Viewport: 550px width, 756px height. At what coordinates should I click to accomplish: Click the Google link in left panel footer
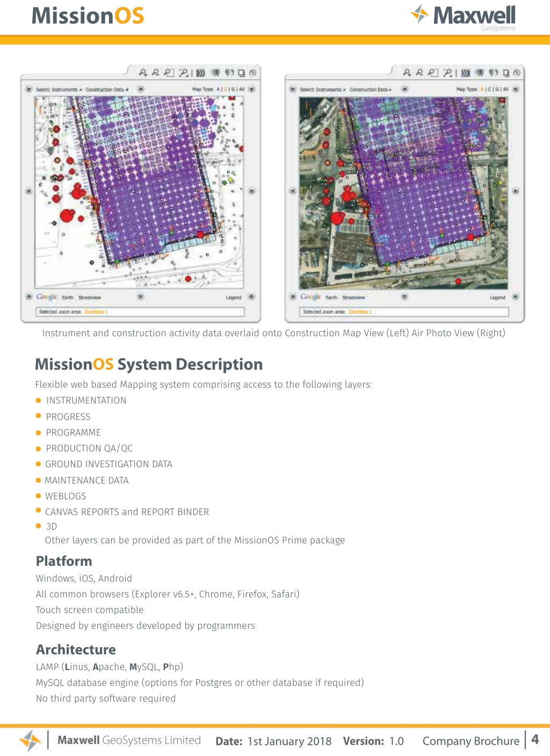47,296
